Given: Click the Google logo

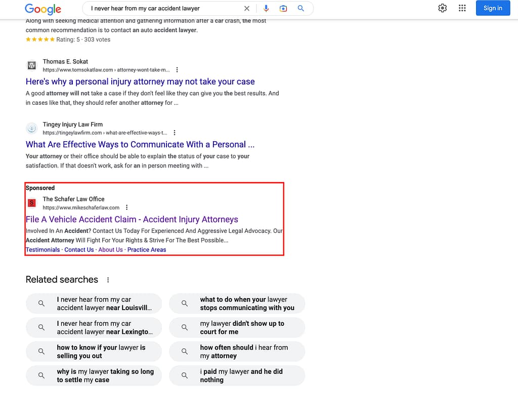Looking at the screenshot, I should click(43, 9).
